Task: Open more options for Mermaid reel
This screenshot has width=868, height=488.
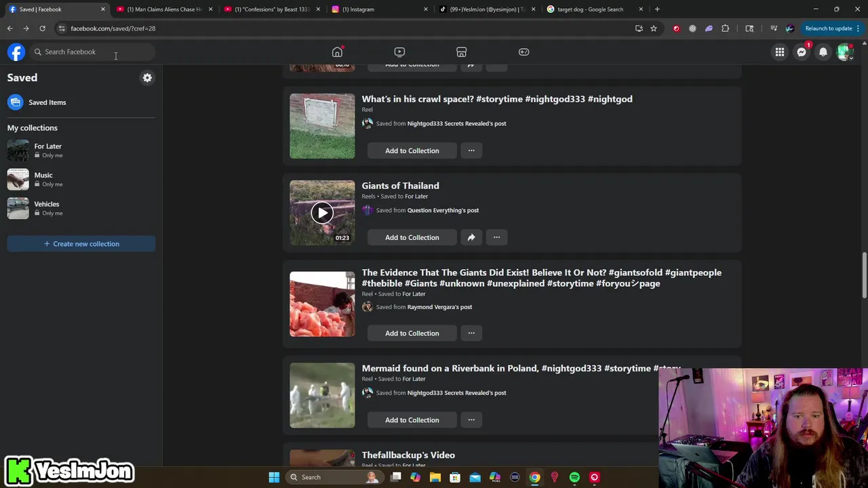Action: 471,420
